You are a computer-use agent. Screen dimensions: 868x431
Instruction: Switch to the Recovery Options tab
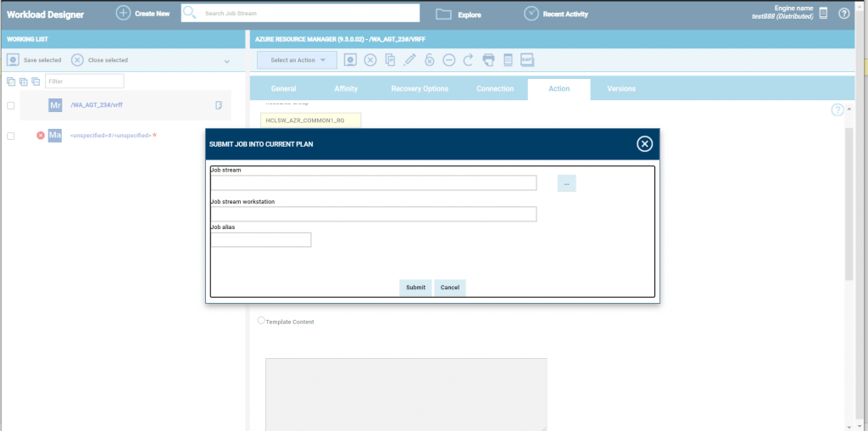(x=420, y=89)
